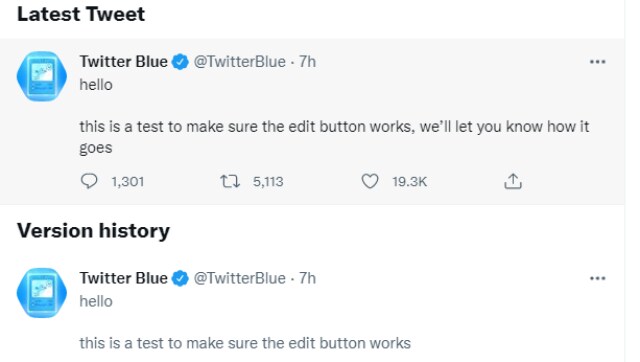The width and height of the screenshot is (640, 362).
Task: Click the share icon on latest tweet
Action: (513, 181)
